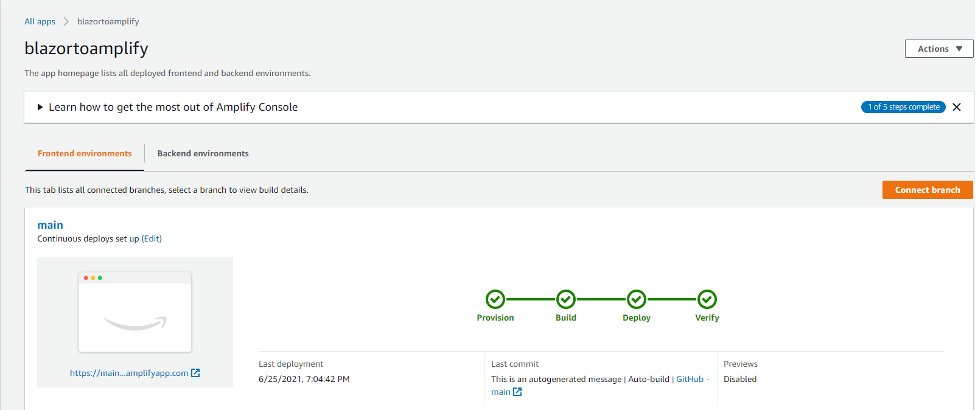Click external link icon beside amplifyapp URL

pos(196,373)
